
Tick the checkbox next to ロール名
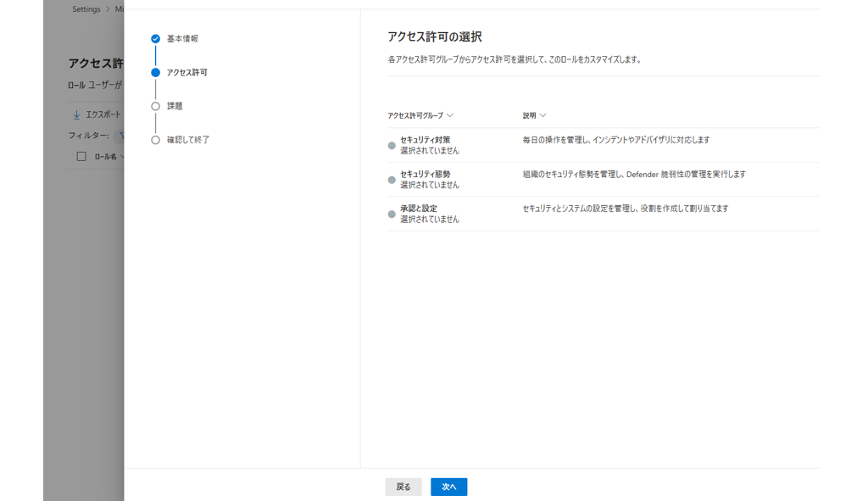[x=81, y=157]
